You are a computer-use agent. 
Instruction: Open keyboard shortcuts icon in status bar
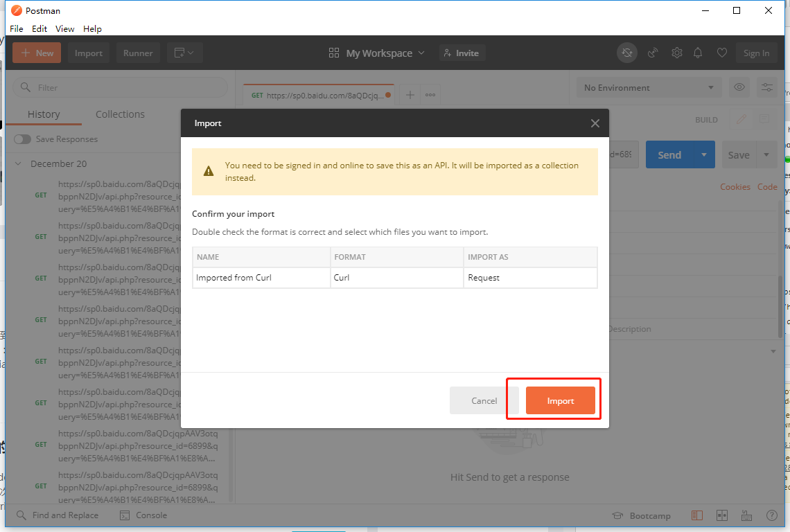point(746,515)
